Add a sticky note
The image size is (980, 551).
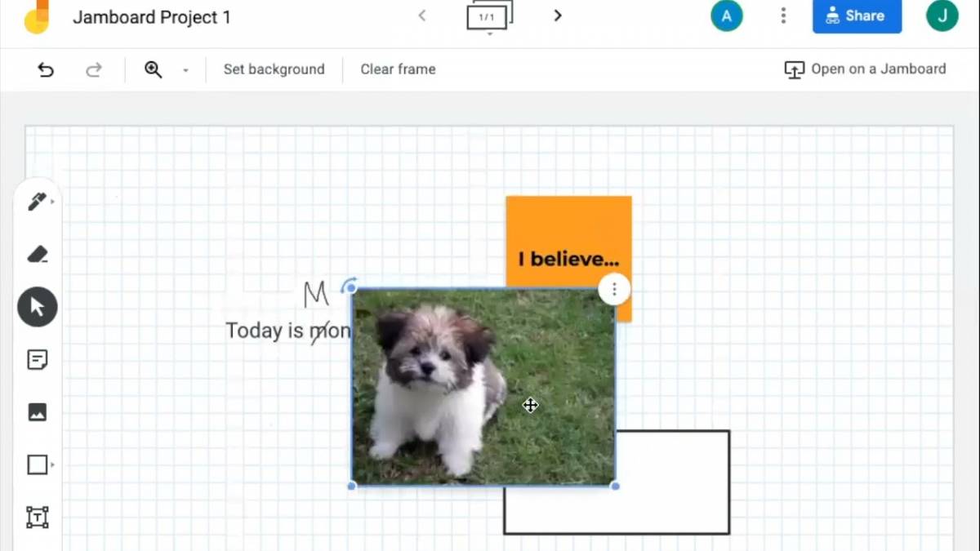click(x=38, y=360)
